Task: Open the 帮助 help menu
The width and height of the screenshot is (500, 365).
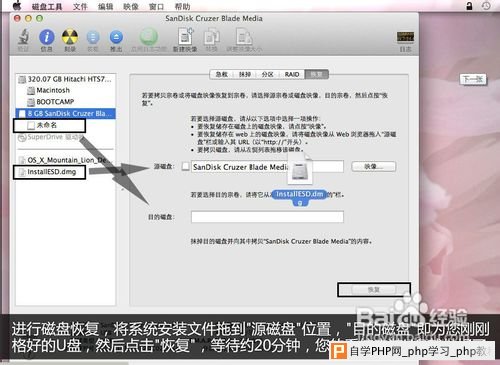Action: [x=182, y=6]
